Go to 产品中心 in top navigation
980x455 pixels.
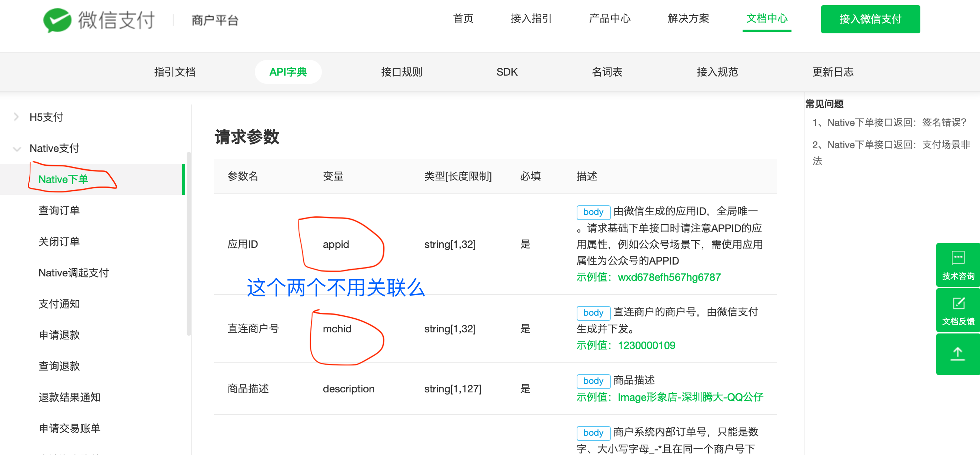coord(610,18)
